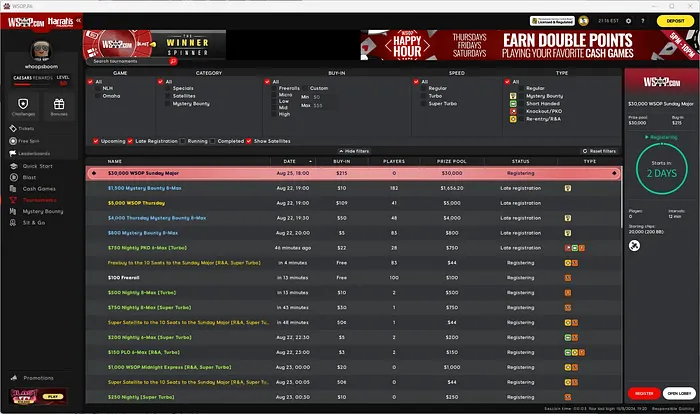Click the yellow Deposit button
The height and width of the screenshot is (414, 700).
pyautogui.click(x=675, y=21)
